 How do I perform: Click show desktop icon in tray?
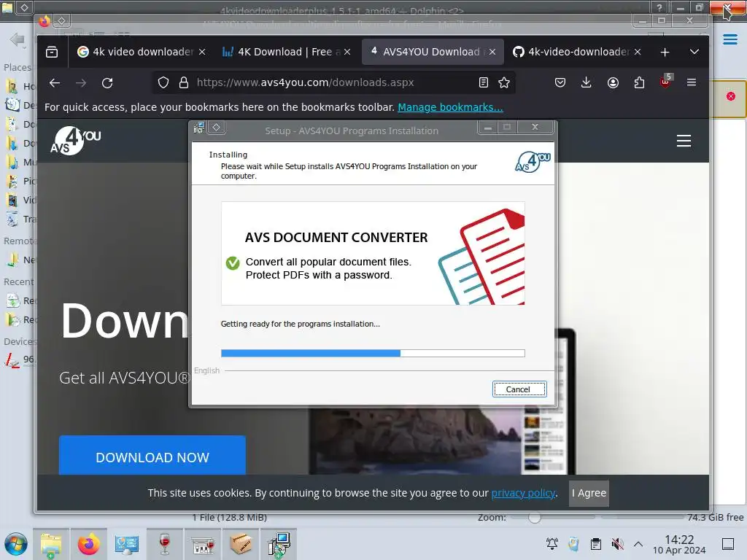coord(728,544)
